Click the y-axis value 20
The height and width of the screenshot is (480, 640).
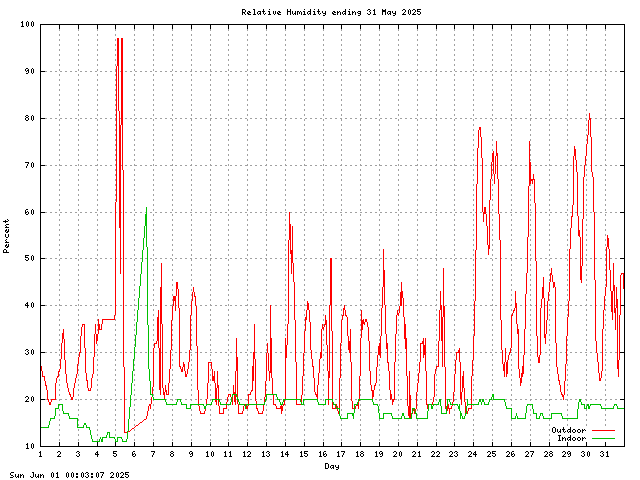pyautogui.click(x=30, y=399)
